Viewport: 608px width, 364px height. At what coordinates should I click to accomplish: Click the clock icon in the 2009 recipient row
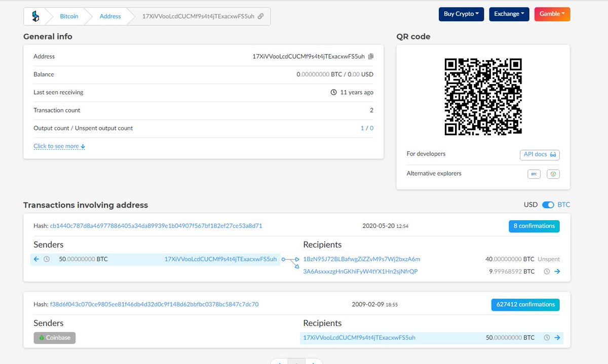pos(547,338)
